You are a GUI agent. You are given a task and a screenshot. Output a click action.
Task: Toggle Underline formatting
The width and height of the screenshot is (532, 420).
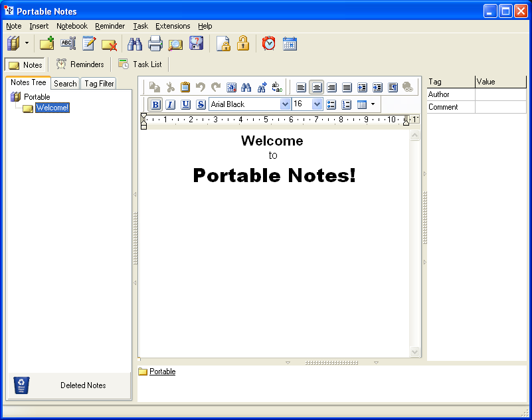click(185, 104)
